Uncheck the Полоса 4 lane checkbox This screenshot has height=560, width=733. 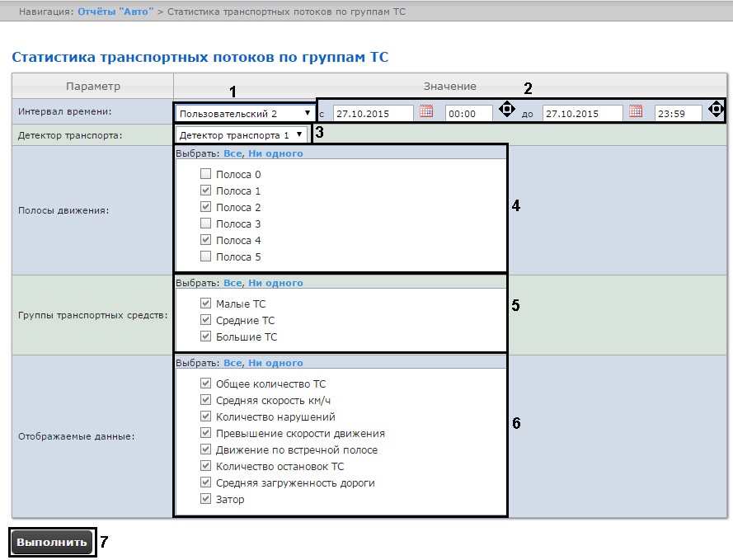click(x=206, y=241)
